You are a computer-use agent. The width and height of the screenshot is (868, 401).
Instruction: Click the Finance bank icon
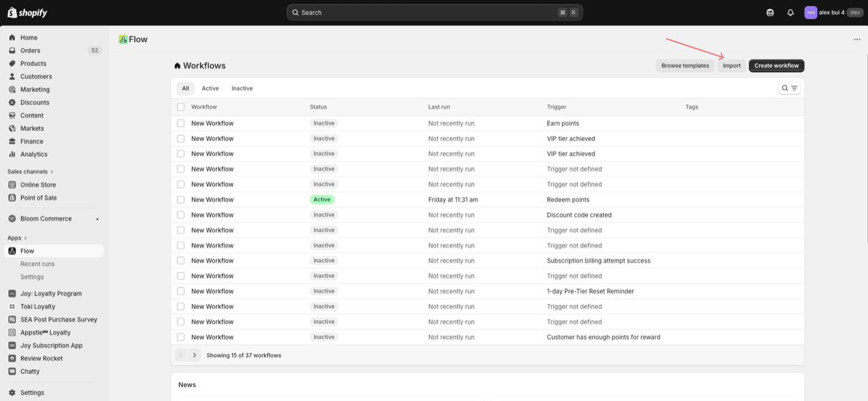click(x=12, y=141)
